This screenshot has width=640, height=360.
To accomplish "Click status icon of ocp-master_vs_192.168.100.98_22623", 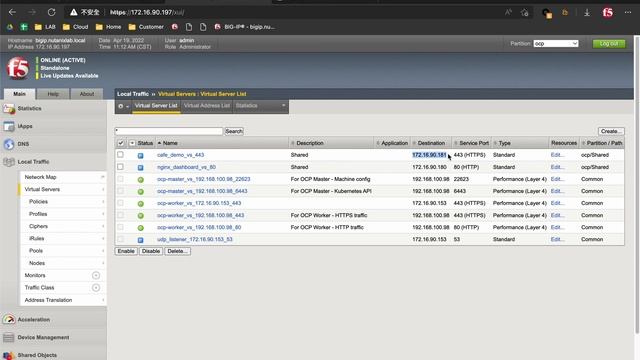I will coord(140,180).
